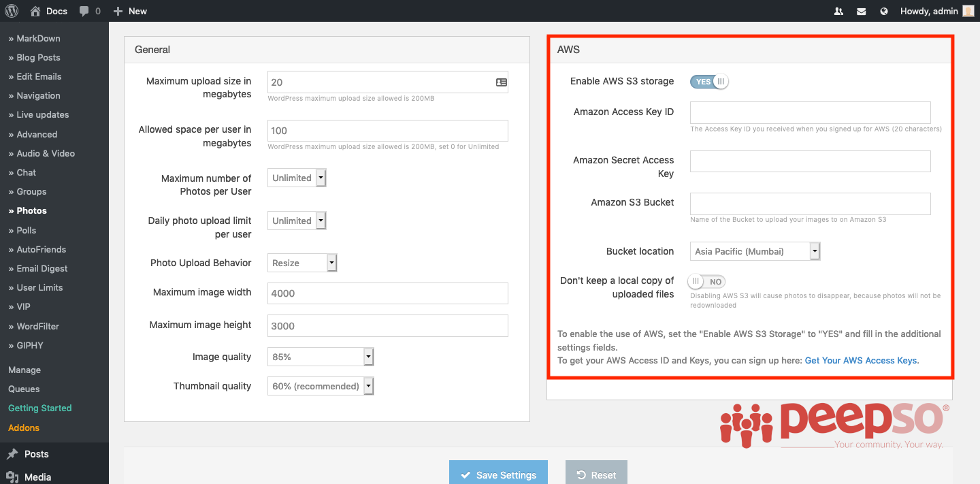Open the messages envelope icon
The width and height of the screenshot is (980, 484).
[x=862, y=11]
